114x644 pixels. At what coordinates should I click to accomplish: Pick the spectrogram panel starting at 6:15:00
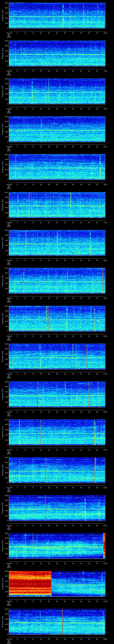(57, 546)
